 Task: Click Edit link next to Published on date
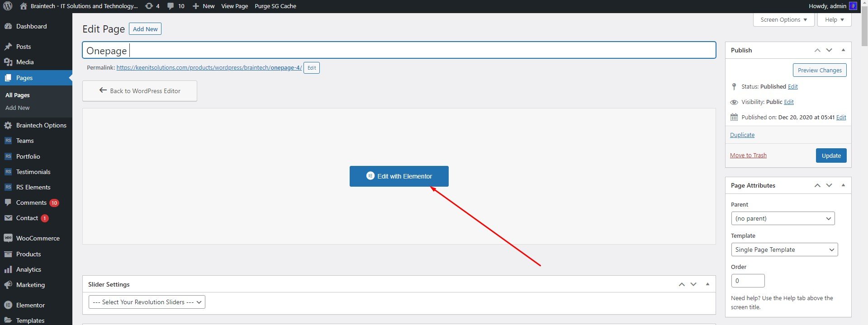(x=841, y=117)
